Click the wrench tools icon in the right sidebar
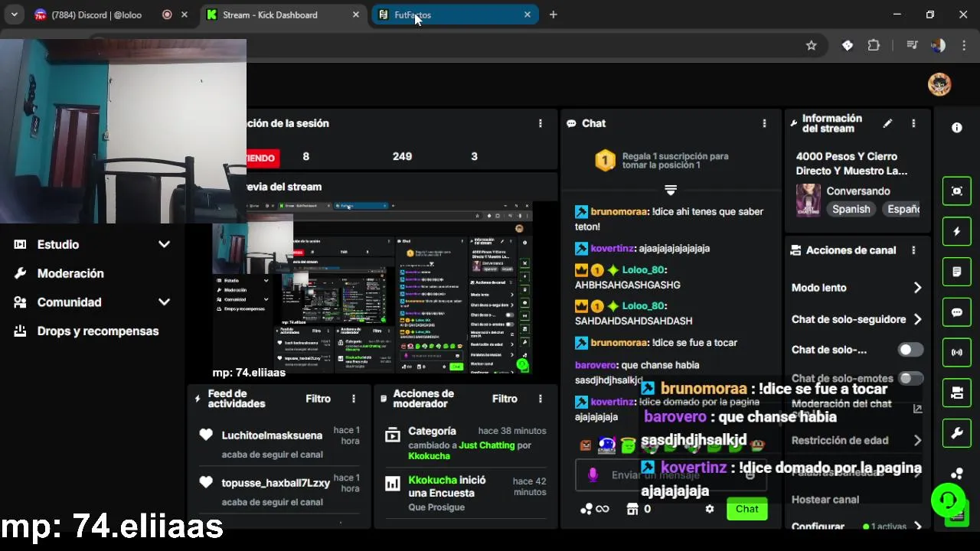This screenshot has height=551, width=980. click(956, 434)
